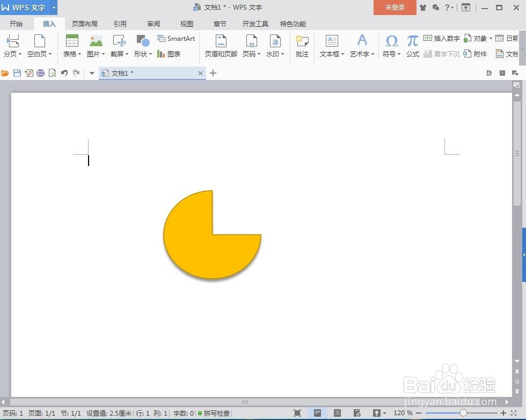Insert a text box with 文本框
Image resolution: width=526 pixels, height=420 pixels.
tap(332, 46)
